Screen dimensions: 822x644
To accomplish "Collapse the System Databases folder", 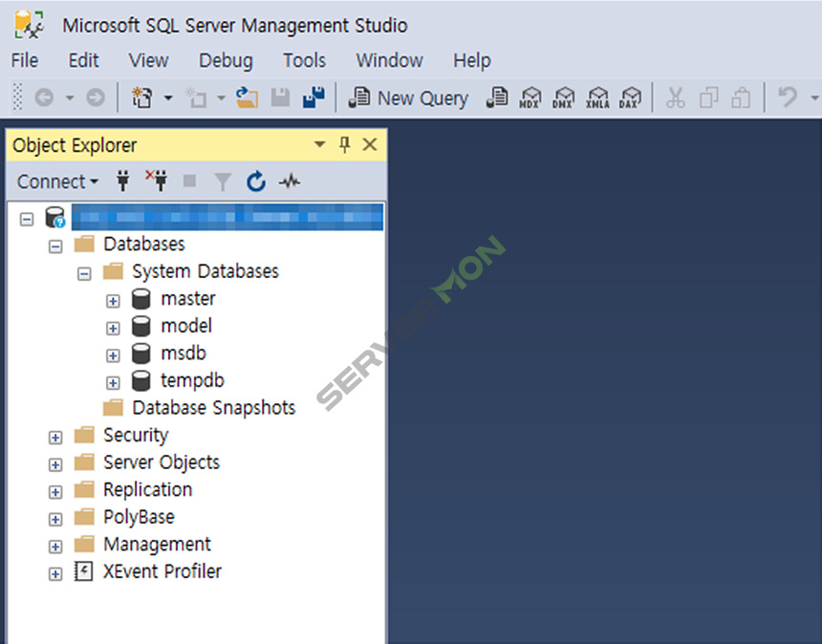I will 84,273.
